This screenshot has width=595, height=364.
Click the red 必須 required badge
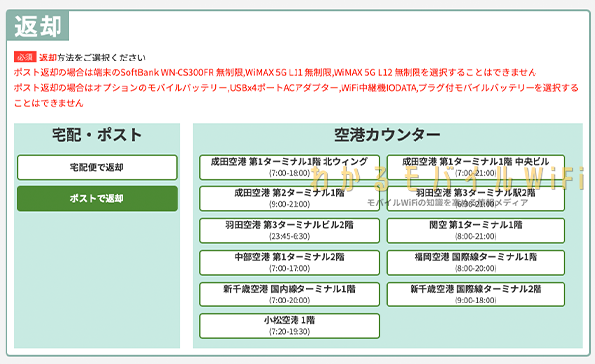tap(25, 57)
